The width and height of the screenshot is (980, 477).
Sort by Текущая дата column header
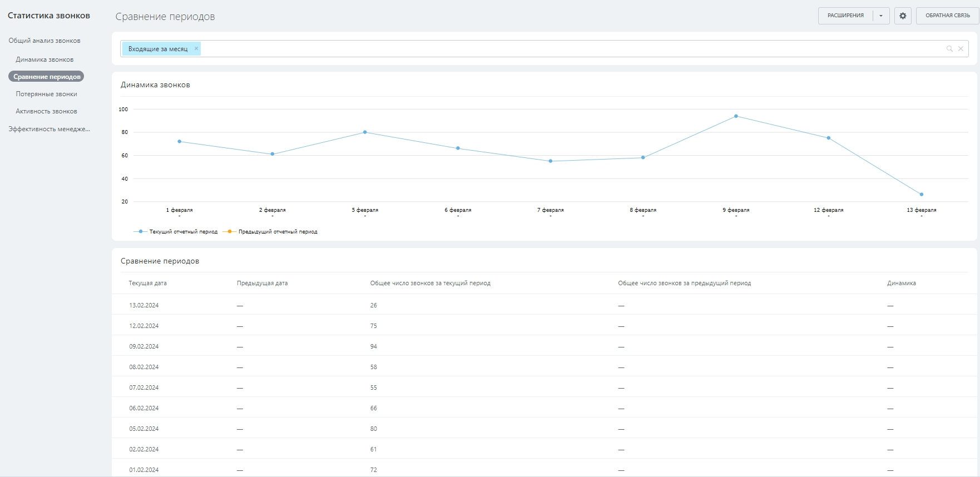pos(148,283)
